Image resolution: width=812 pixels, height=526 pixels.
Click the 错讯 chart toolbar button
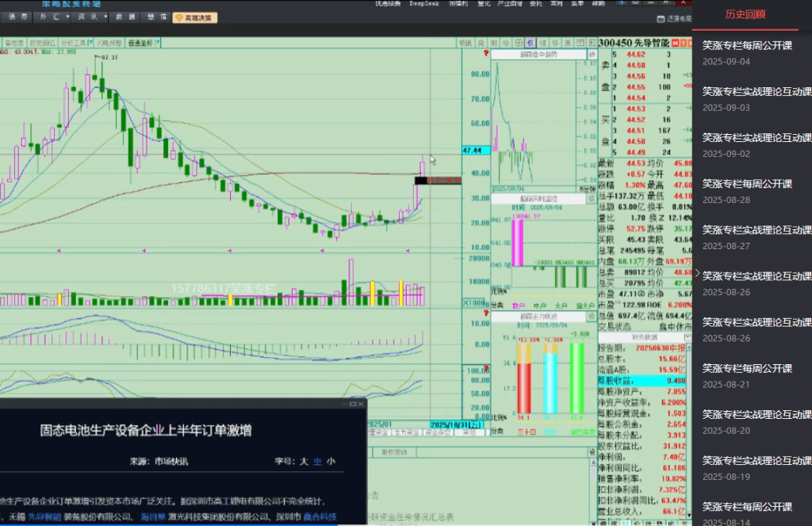(x=465, y=43)
